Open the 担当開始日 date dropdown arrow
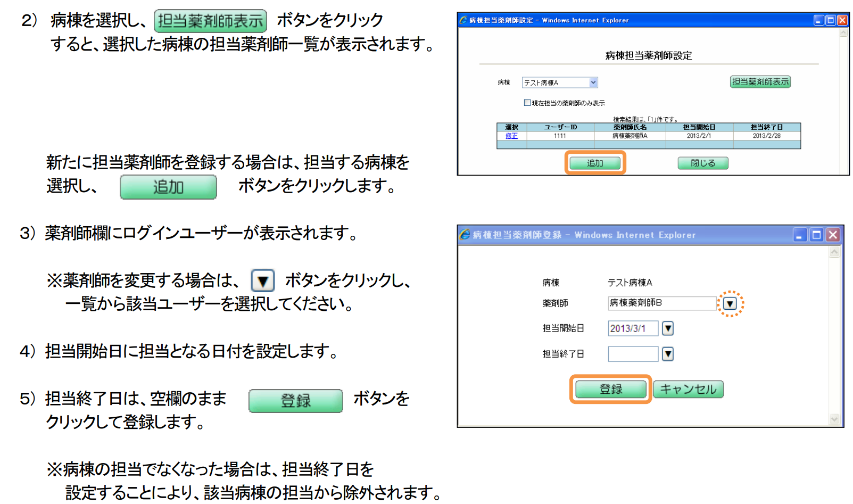853x504 pixels. pyautogui.click(x=668, y=328)
